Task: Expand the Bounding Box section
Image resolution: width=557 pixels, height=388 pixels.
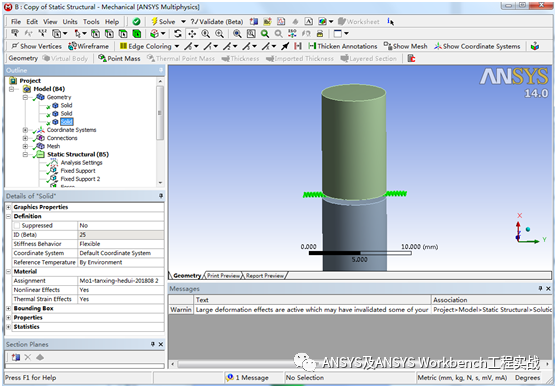Action: [9, 308]
